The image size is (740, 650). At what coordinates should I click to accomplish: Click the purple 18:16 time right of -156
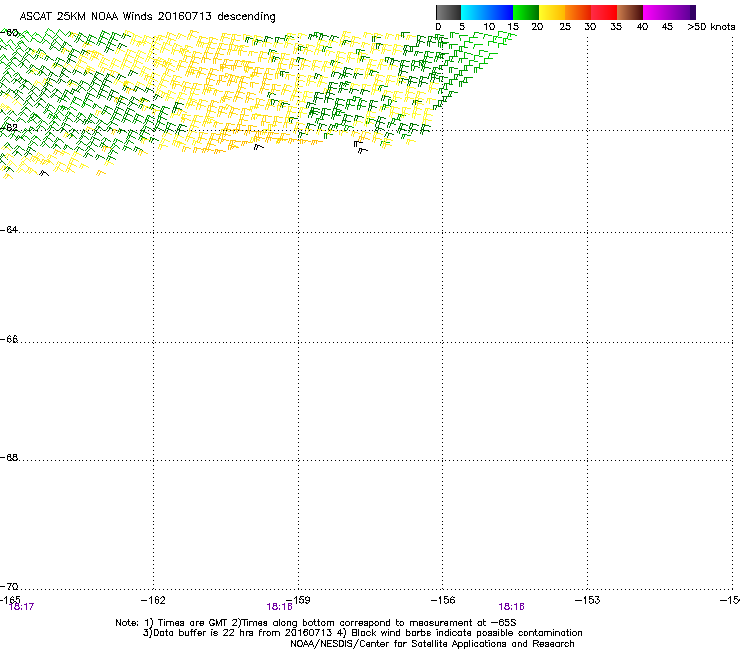pyautogui.click(x=512, y=607)
